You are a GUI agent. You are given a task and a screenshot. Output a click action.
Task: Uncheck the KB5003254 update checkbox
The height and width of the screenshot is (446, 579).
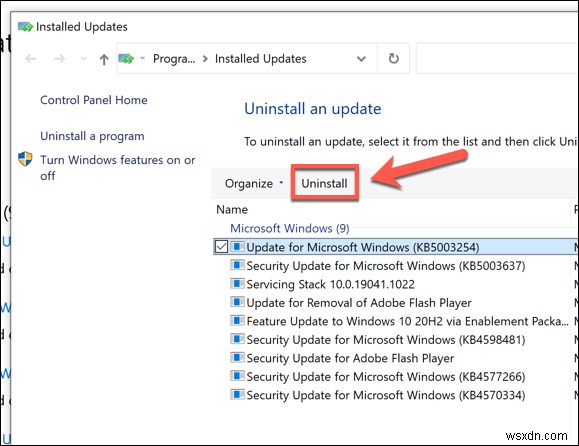click(221, 247)
